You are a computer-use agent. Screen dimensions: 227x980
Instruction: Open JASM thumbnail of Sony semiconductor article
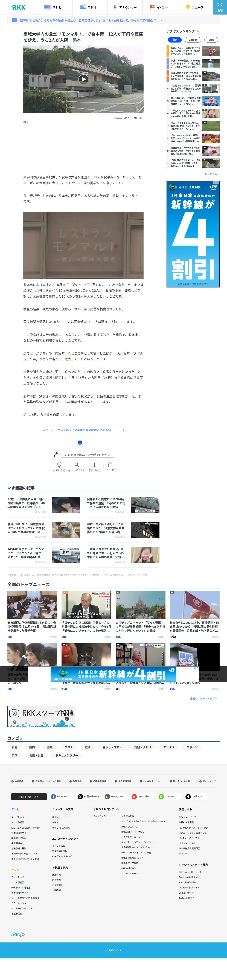[x=66, y=555]
